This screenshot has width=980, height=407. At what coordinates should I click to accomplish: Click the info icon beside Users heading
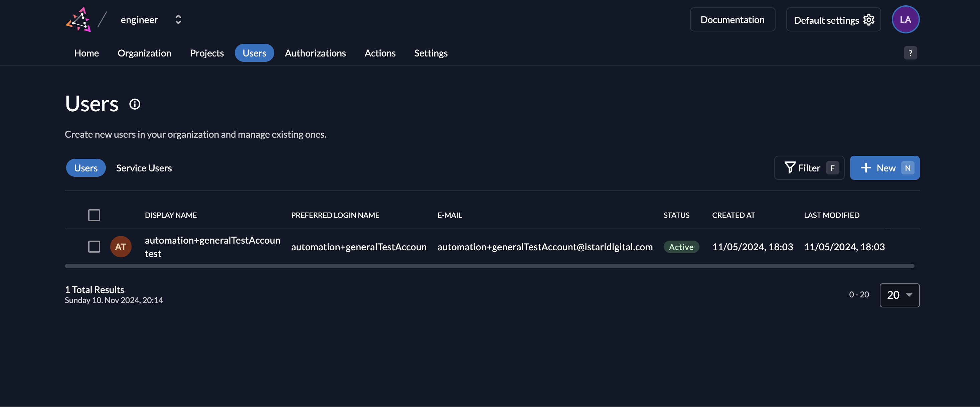click(x=134, y=104)
